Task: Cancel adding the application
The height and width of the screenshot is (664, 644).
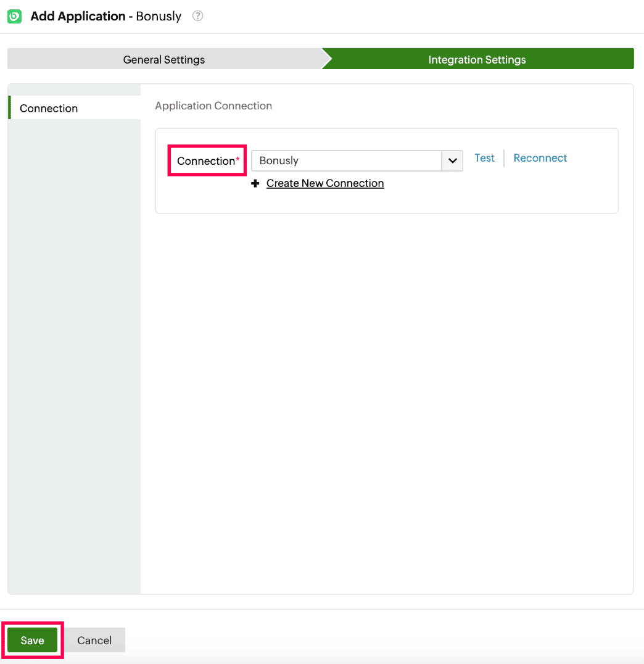Action: 94,640
